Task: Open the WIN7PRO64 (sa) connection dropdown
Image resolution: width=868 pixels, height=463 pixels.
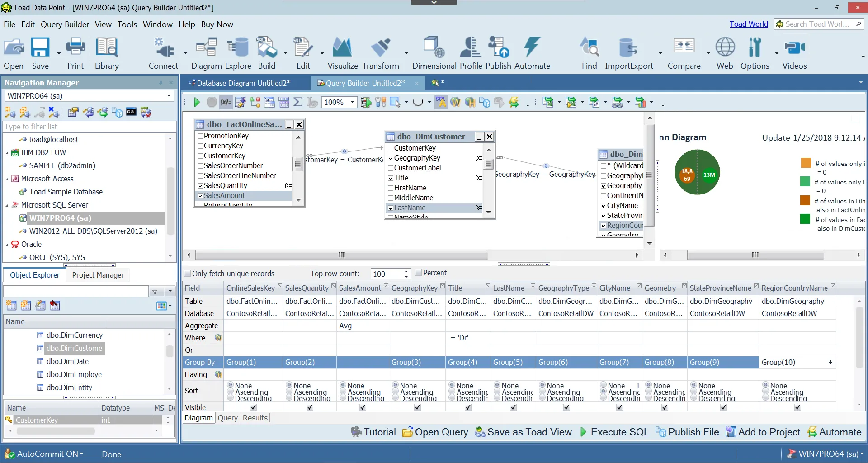Action: click(x=169, y=96)
